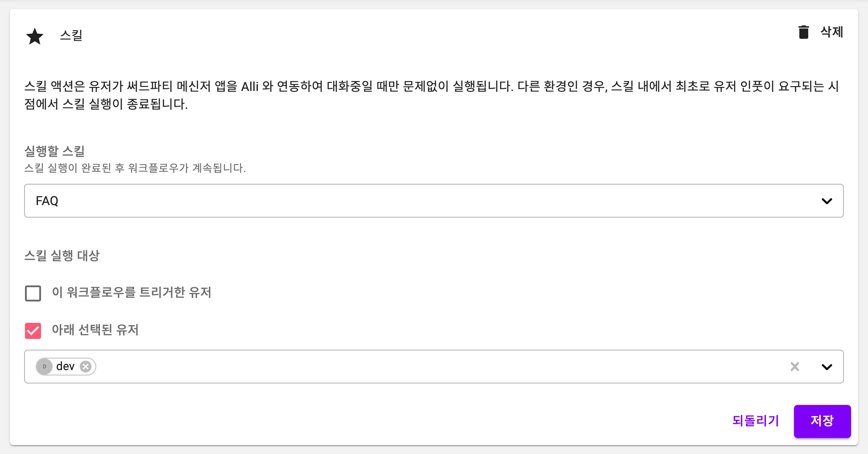The width and height of the screenshot is (868, 454).
Task: Click the 삭제 delete label
Action: coord(832,32)
